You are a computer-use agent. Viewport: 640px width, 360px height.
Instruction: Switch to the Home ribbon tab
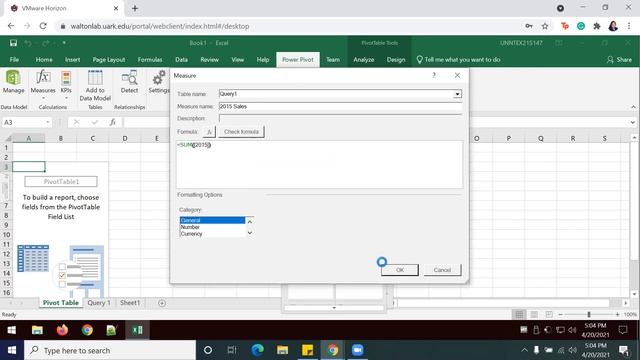44,60
